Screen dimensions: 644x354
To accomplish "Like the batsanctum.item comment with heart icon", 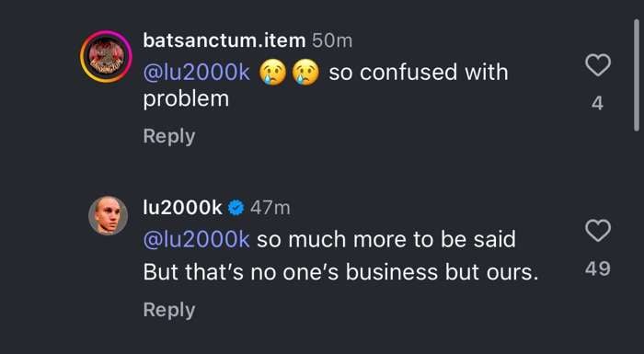I will pos(598,65).
